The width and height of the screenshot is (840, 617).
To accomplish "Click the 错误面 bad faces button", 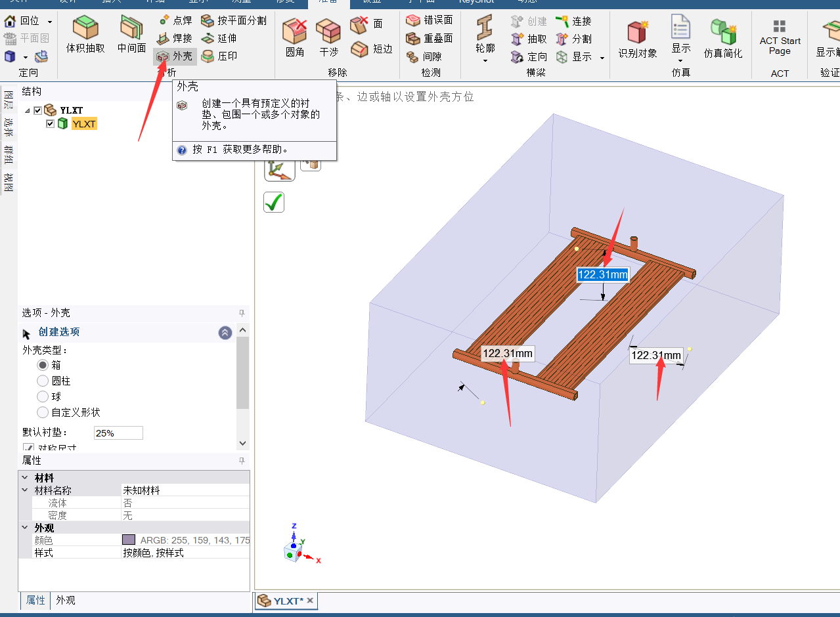I will [430, 20].
